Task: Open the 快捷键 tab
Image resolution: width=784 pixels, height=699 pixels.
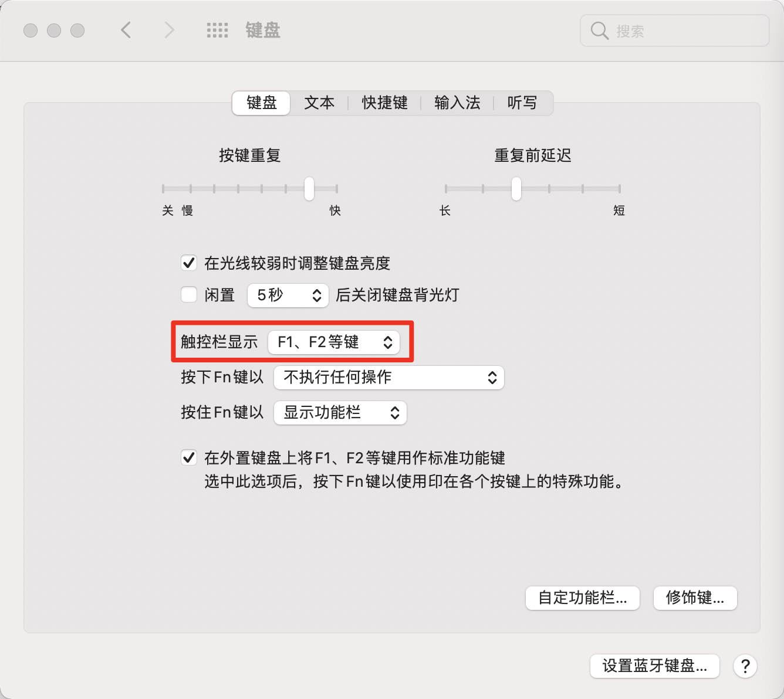Action: [384, 103]
